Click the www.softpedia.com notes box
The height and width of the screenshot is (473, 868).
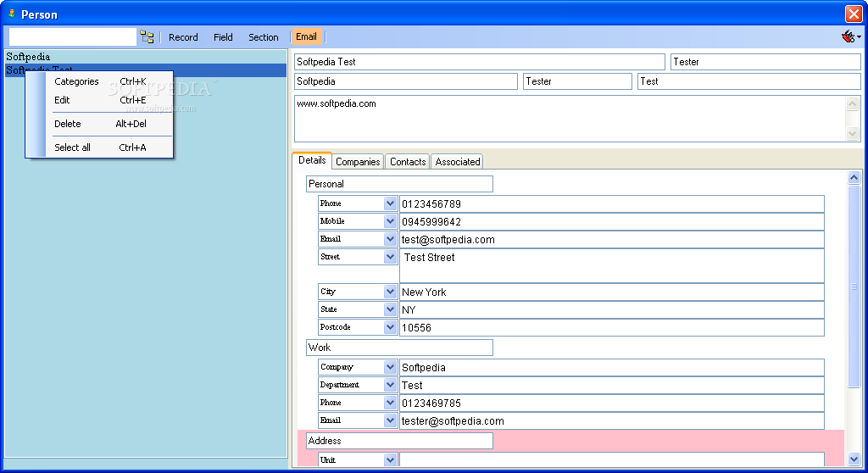[570, 119]
